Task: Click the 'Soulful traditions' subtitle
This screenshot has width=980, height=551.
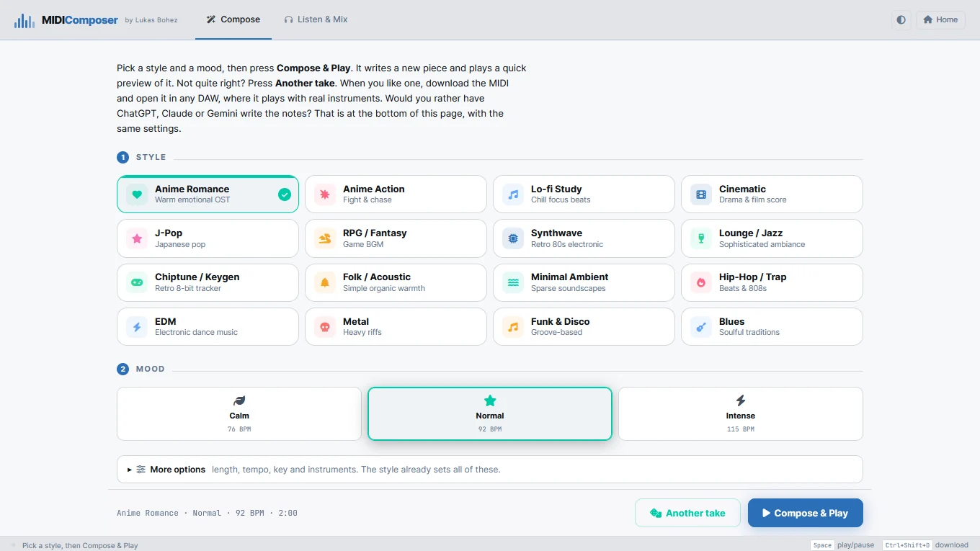Action: point(749,332)
